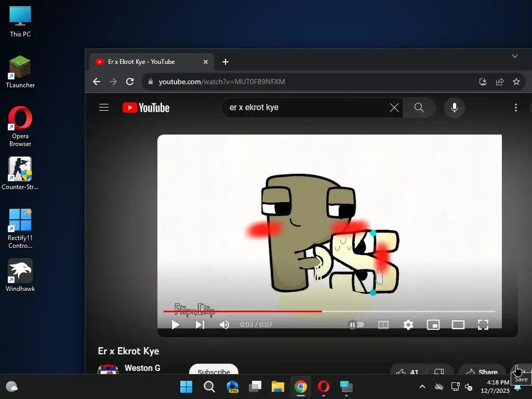Image resolution: width=532 pixels, height=399 pixels.
Task: Search with your voice microphone
Action: 454,108
